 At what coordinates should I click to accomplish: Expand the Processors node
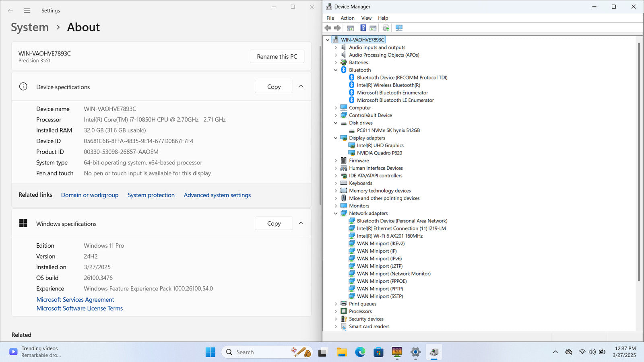point(336,311)
